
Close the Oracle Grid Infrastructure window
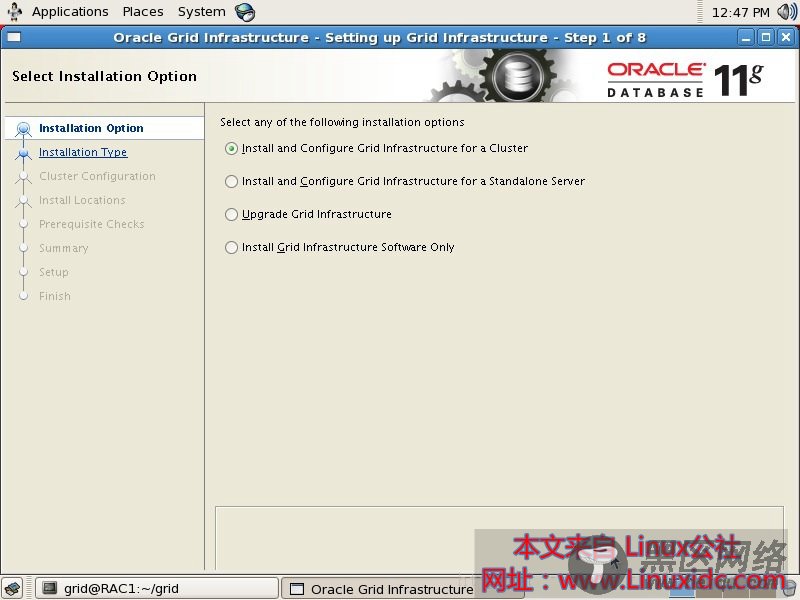pyautogui.click(x=786, y=38)
